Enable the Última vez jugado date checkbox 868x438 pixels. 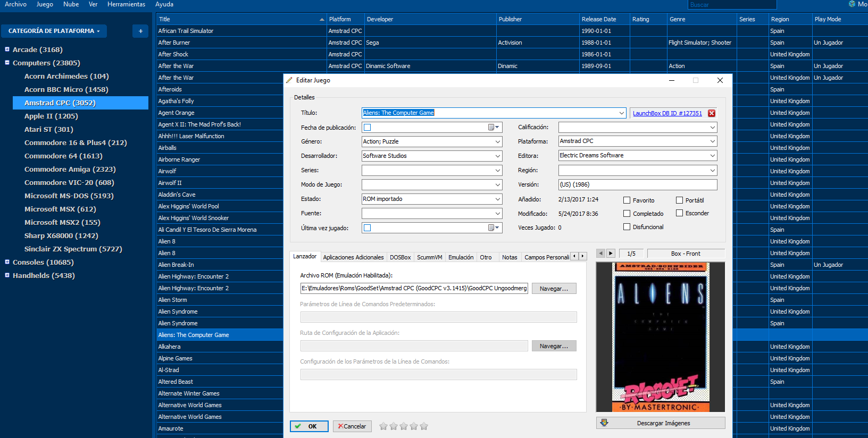(x=367, y=228)
